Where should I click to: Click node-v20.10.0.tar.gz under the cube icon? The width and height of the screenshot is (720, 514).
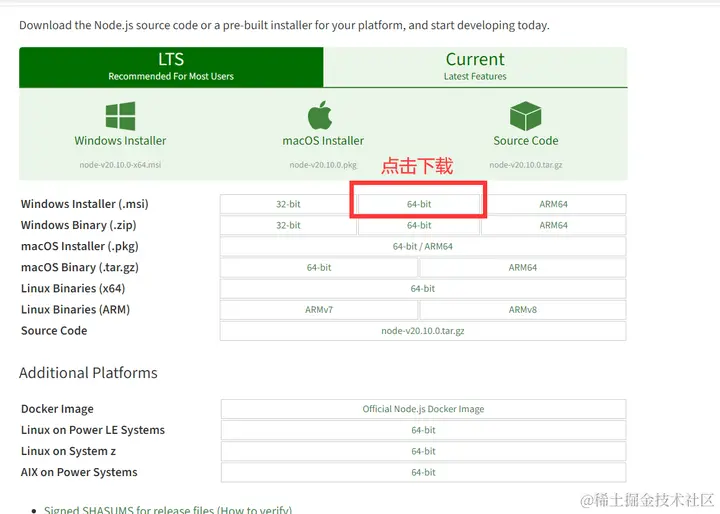coord(526,164)
